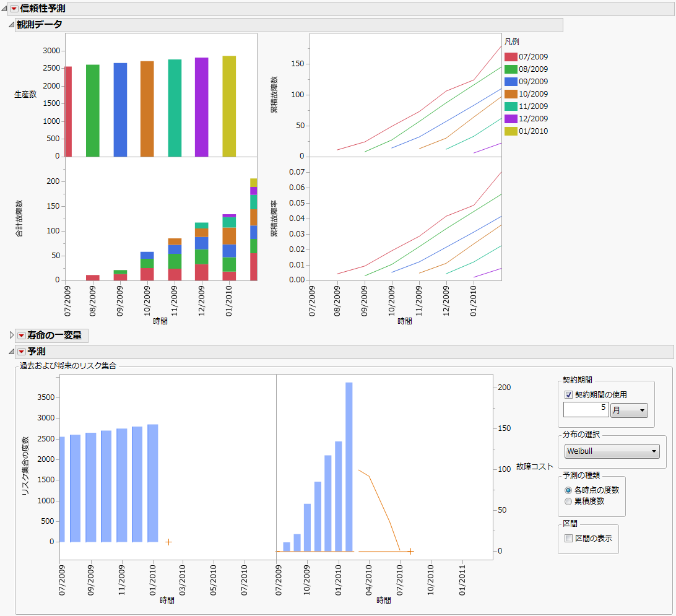The width and height of the screenshot is (676, 616).
Task: Collapse the 予測 section
Action: pos(11,352)
